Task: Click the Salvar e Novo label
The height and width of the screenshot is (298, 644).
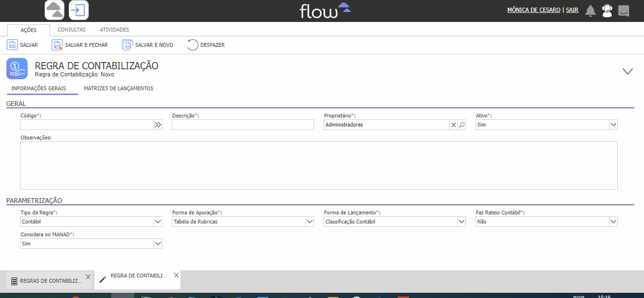Action: (154, 45)
